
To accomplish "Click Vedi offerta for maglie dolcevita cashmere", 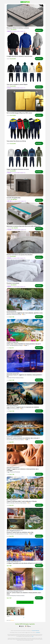I will [x=39, y=58].
